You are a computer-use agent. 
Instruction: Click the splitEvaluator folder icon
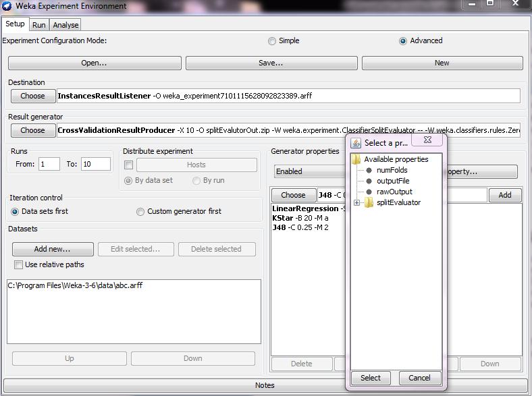tap(369, 203)
